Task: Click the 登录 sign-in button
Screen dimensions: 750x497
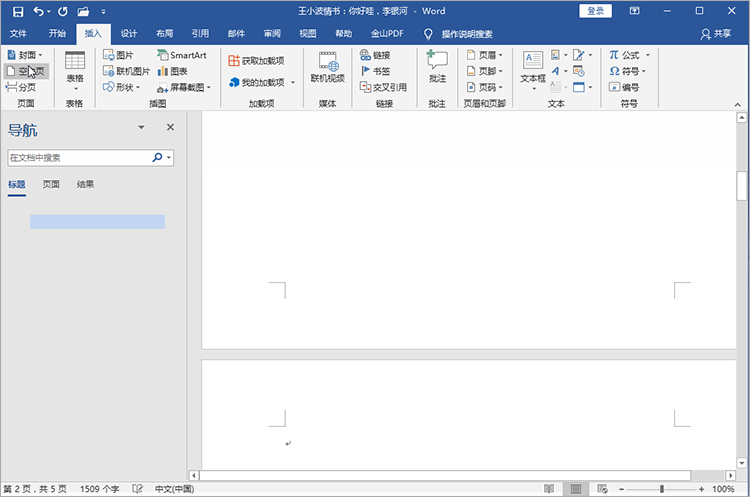Action: [x=595, y=11]
